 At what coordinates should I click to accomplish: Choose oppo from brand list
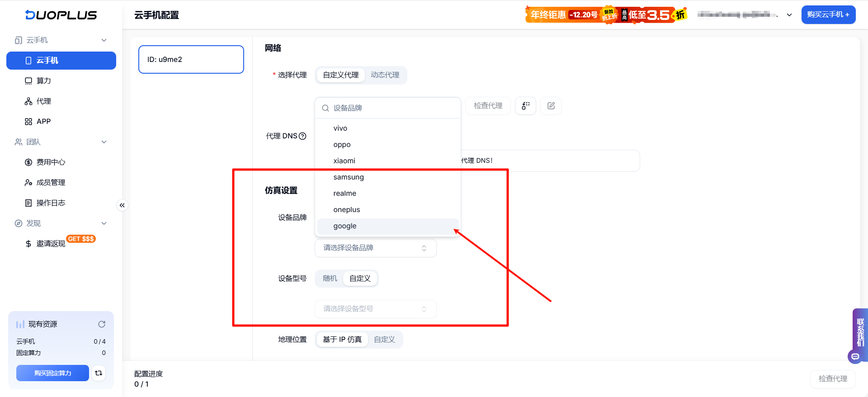388,145
